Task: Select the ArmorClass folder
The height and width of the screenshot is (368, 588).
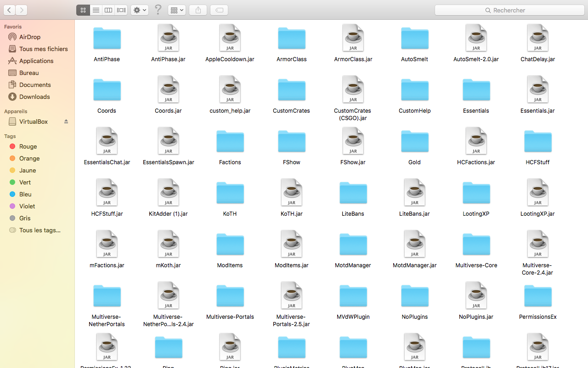Action: click(292, 39)
